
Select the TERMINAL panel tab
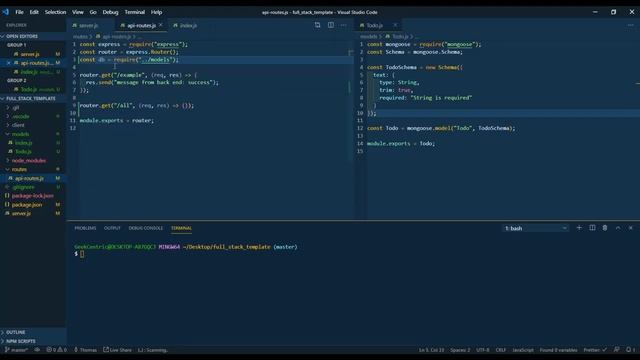pos(181,228)
